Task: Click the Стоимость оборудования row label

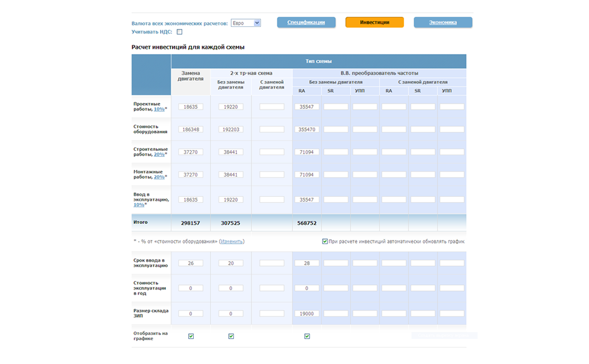Action: [150, 129]
